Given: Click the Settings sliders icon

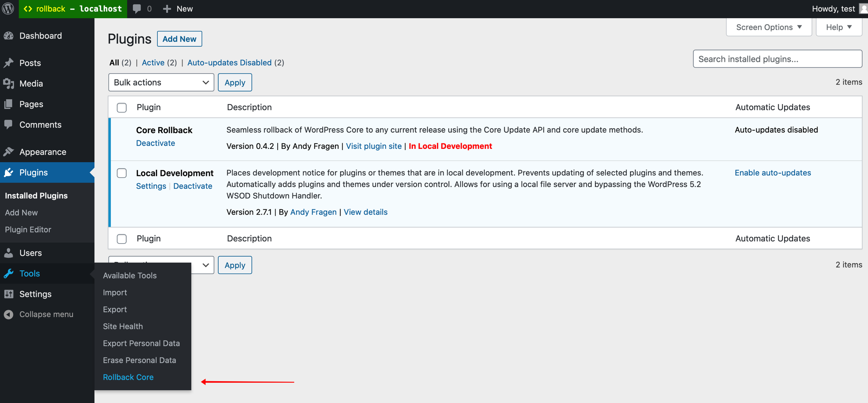Looking at the screenshot, I should tap(8, 294).
